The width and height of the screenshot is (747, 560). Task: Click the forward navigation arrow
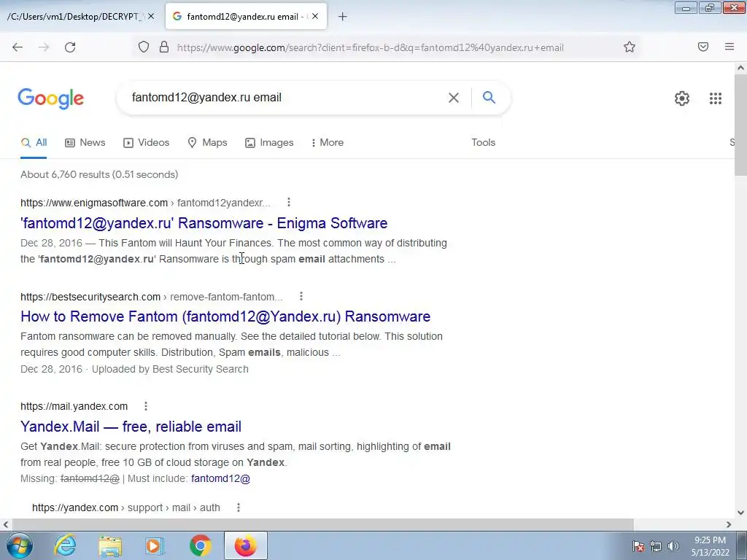(44, 47)
